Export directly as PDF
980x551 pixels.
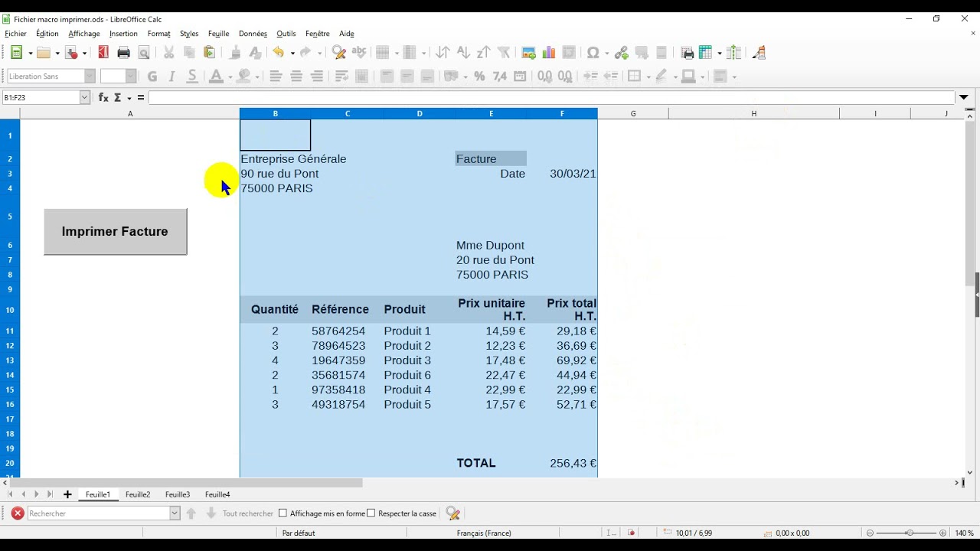103,53
